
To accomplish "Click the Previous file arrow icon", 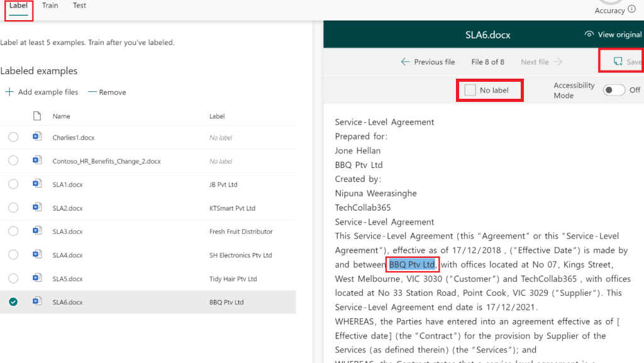I will 406,62.
